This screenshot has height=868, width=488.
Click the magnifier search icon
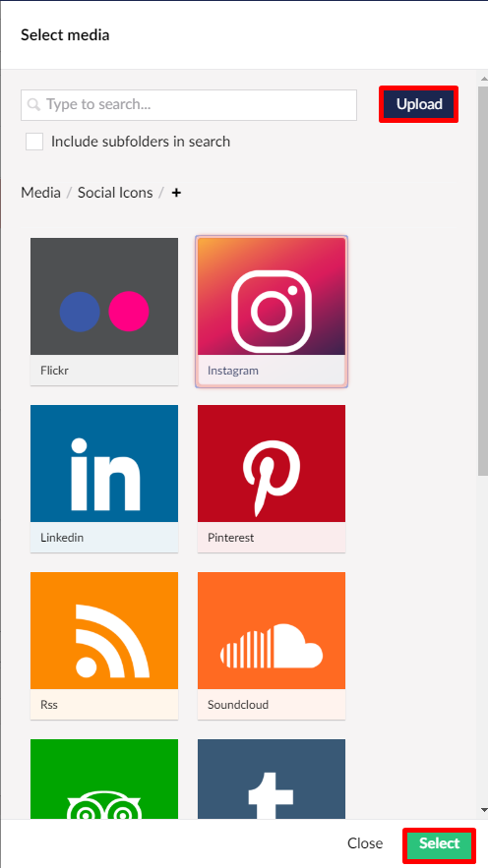pos(33,104)
